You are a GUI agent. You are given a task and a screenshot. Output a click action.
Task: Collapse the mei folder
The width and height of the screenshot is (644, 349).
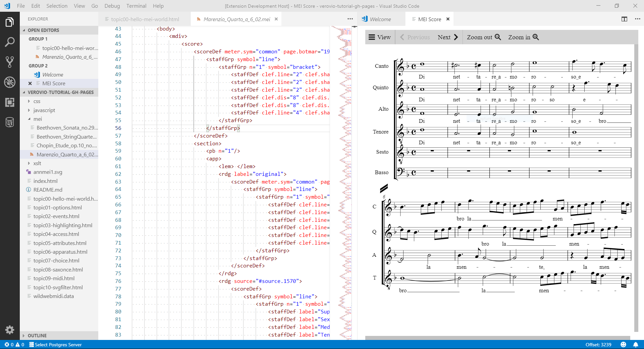point(38,119)
